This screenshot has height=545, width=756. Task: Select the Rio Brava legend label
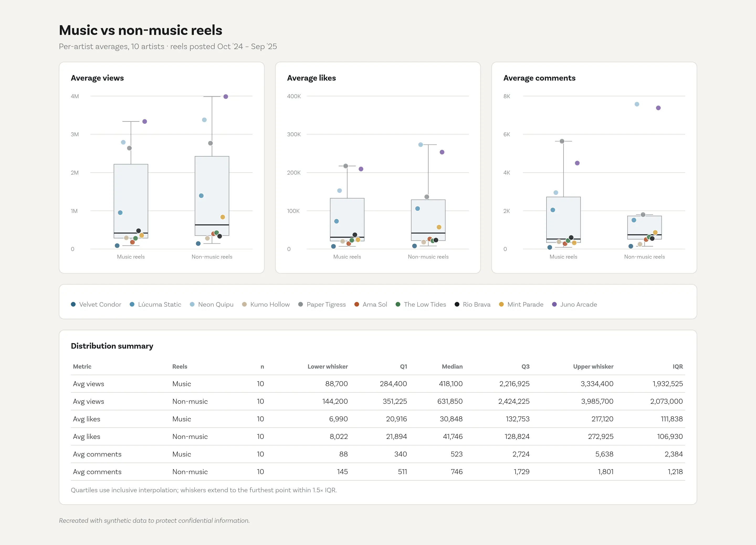[x=477, y=304]
